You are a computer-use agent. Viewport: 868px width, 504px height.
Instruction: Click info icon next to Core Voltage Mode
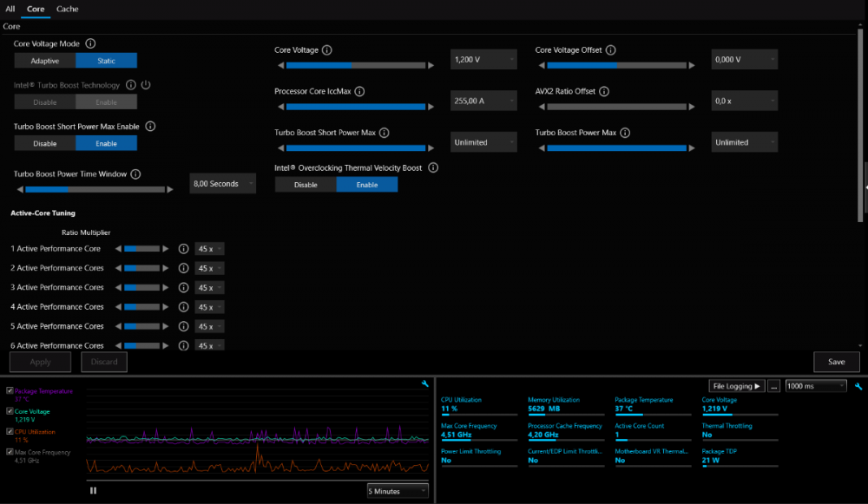click(90, 43)
